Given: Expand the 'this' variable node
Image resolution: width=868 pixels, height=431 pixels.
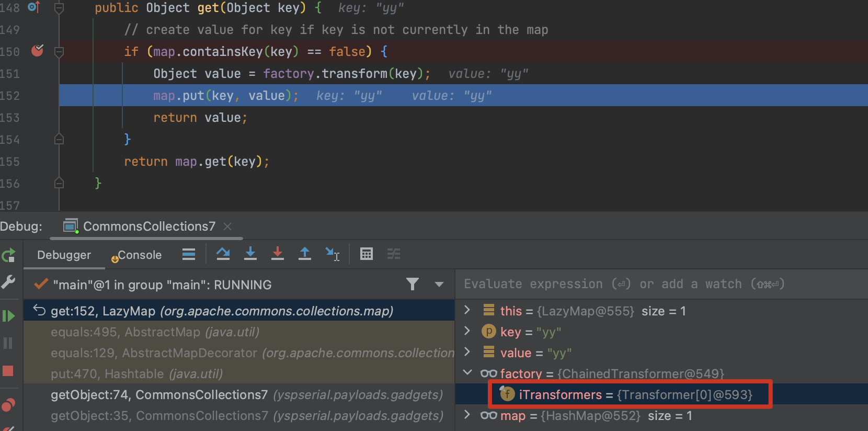Looking at the screenshot, I should coord(467,310).
